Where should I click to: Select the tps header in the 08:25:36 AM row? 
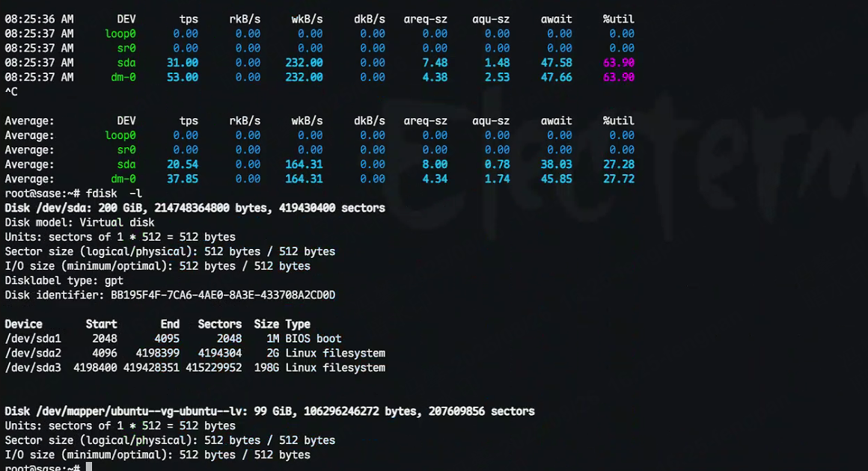pos(189,19)
